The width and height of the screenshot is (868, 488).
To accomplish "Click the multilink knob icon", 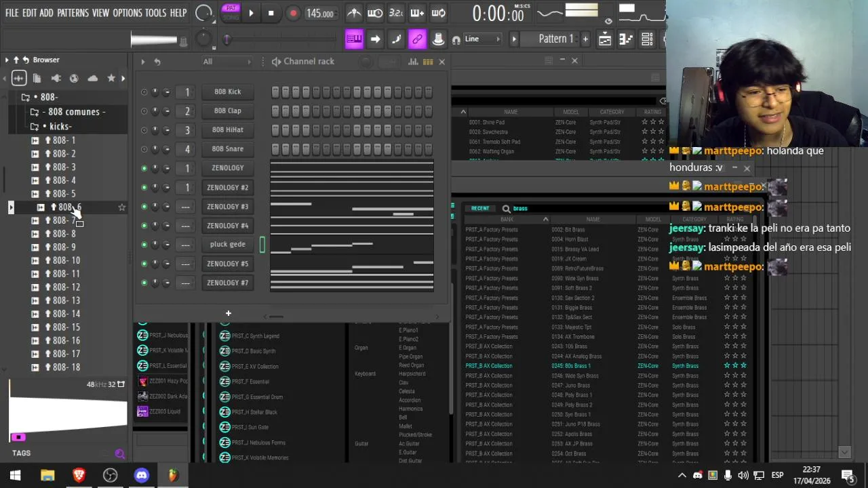I will (438, 39).
